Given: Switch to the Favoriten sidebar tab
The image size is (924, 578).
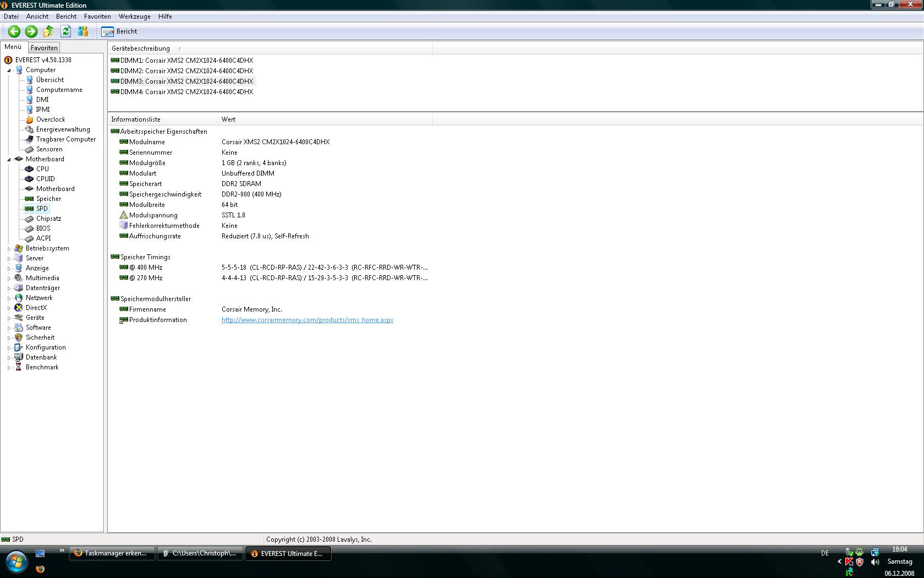Looking at the screenshot, I should pos(44,48).
